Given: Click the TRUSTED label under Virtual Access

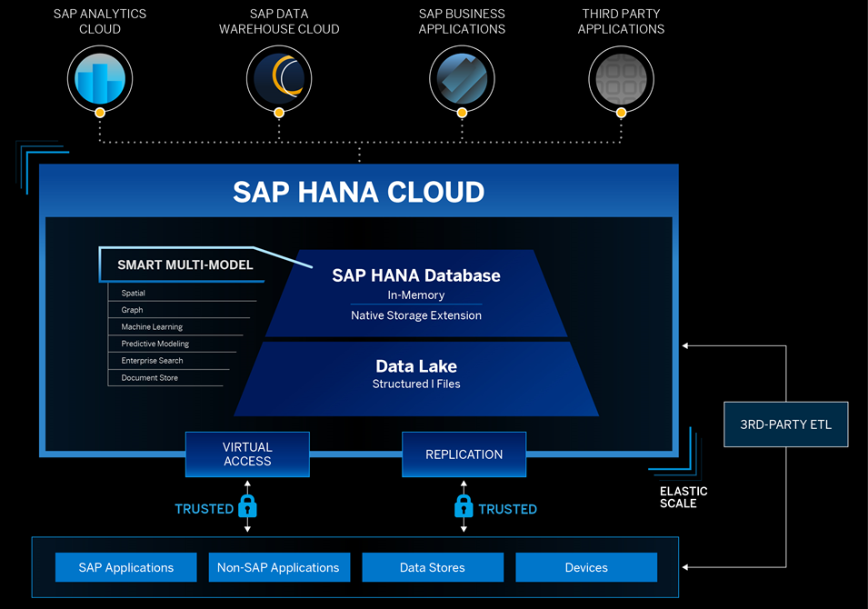Looking at the screenshot, I should [205, 509].
